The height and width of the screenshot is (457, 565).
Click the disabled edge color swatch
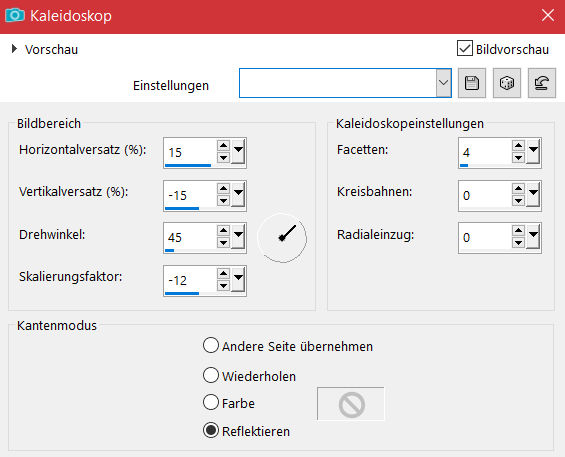[x=351, y=404]
